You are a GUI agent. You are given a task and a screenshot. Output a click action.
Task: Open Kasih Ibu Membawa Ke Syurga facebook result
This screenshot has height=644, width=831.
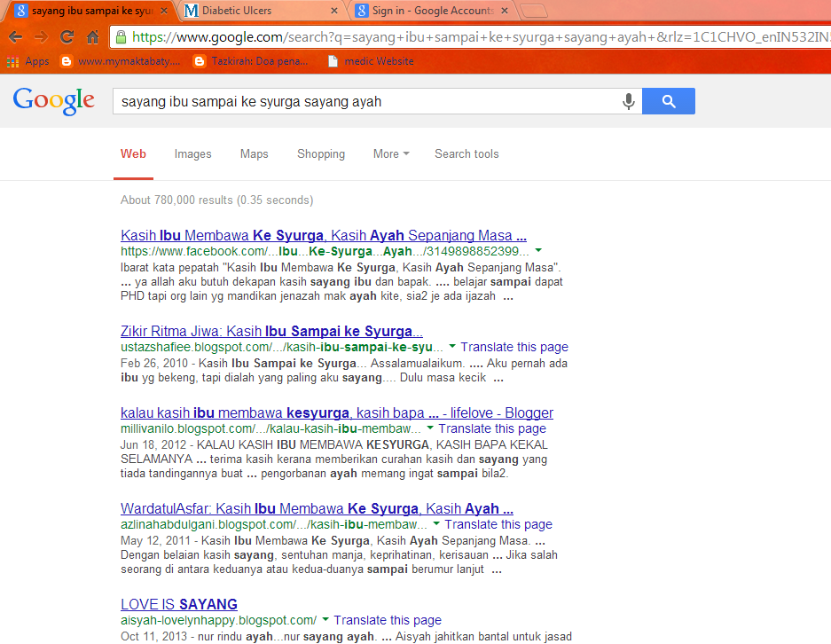pyautogui.click(x=324, y=235)
